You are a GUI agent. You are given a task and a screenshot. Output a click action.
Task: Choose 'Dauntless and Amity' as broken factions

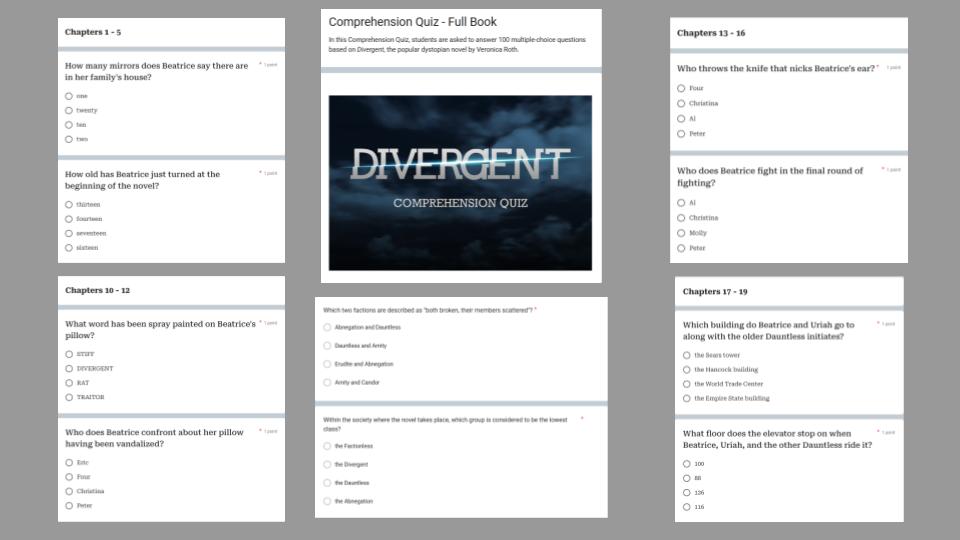click(328, 346)
